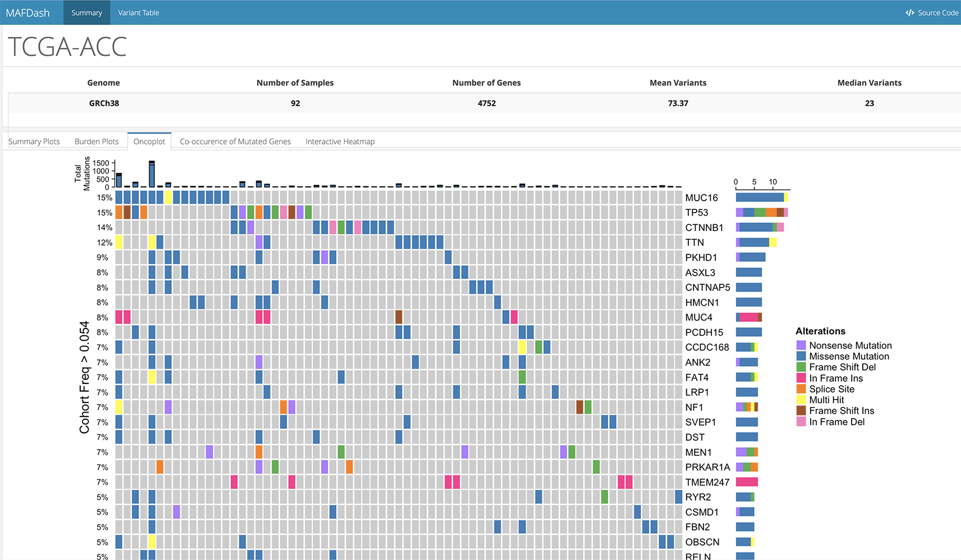Click the Multi Hit yellow legend swatch
The height and width of the screenshot is (560, 961).
pyautogui.click(x=801, y=400)
